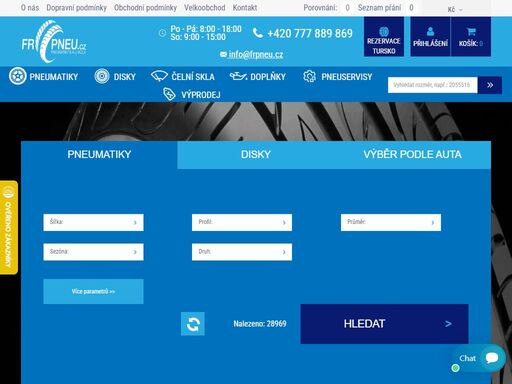Open Doplňky menu item
Screen dimensions: 512x384
click(x=268, y=77)
